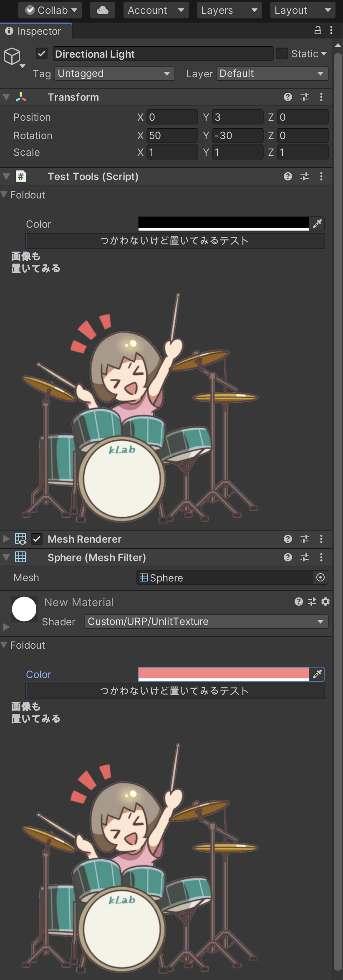Click the Mesh field showing Sphere
Screen dimensions: 343x980
pos(225,578)
